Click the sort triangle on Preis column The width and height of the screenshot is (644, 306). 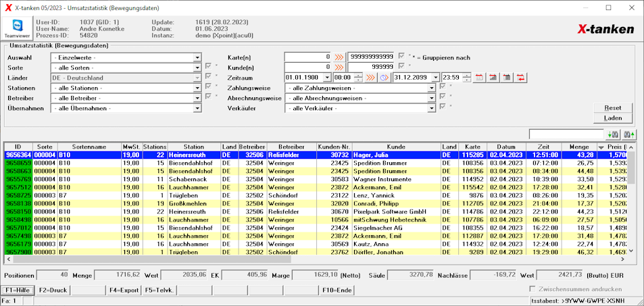(601, 147)
